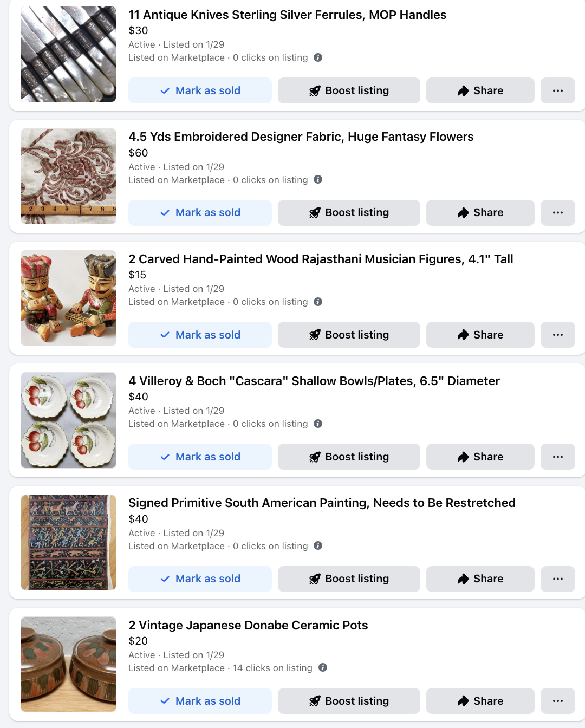Boost the Embroidered Designer Fabric listing

pos(349,212)
